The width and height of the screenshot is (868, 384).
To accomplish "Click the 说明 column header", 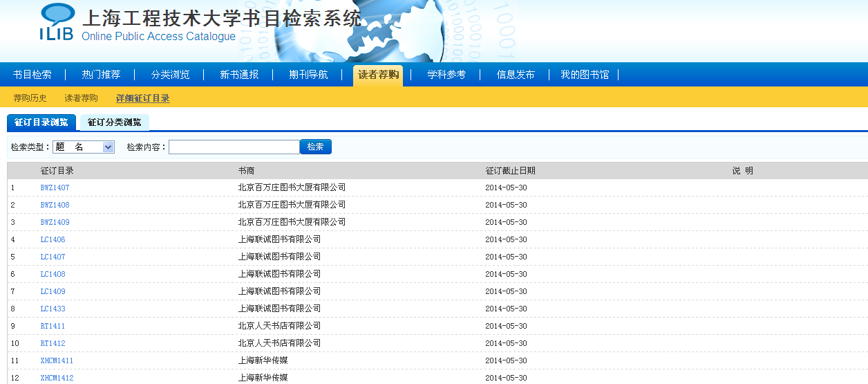I will (x=742, y=170).
